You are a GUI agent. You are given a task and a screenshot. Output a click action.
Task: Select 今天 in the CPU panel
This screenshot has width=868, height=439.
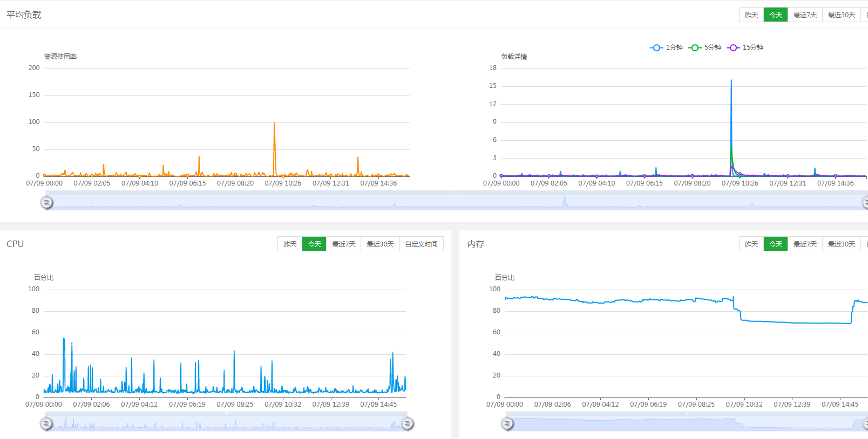click(x=314, y=244)
